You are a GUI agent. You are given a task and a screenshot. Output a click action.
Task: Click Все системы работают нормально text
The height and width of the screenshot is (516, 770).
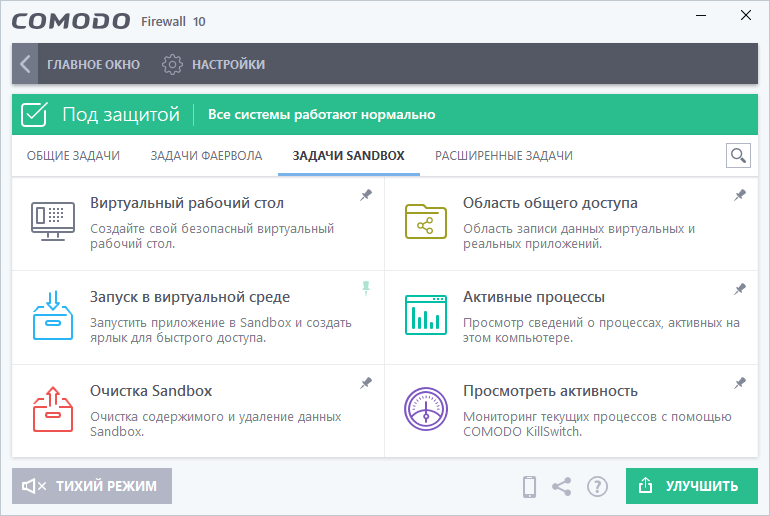(x=322, y=114)
